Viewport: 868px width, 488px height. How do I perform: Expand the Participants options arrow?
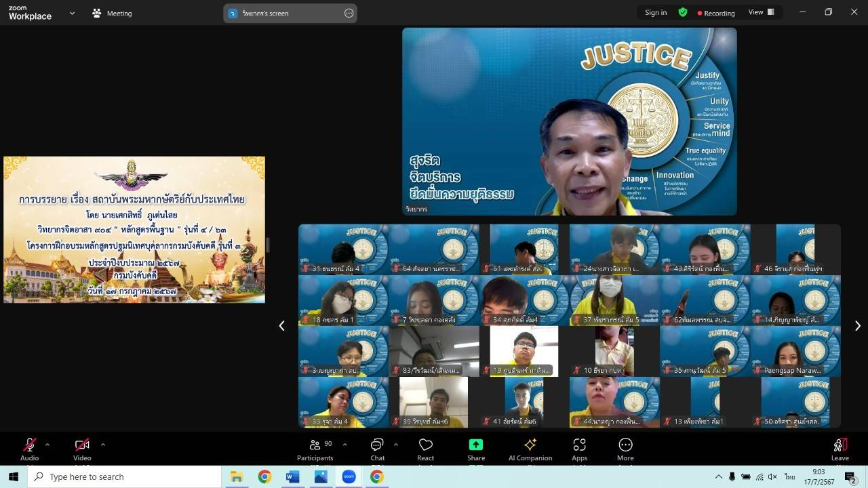344,445
